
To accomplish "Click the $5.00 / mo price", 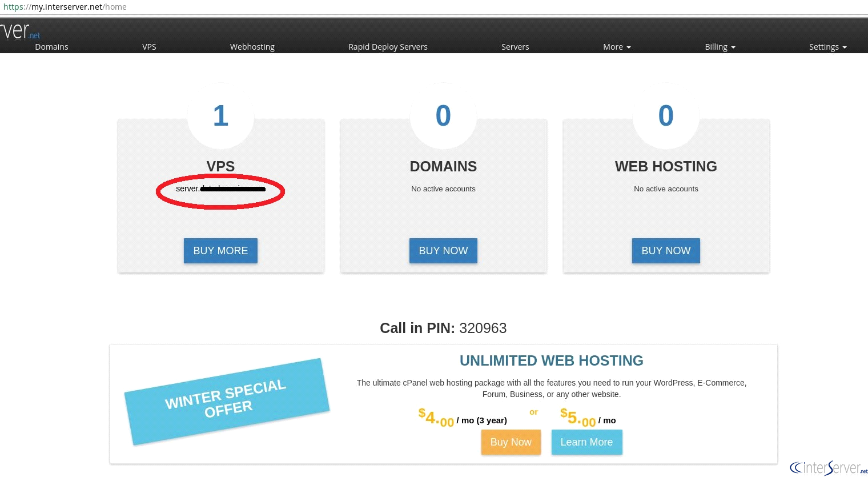I will pyautogui.click(x=588, y=419).
